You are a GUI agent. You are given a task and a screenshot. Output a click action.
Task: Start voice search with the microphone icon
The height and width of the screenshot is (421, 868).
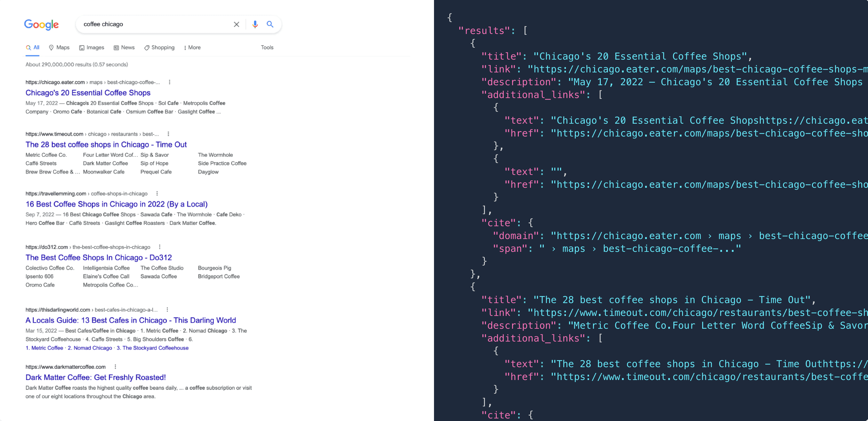(255, 24)
